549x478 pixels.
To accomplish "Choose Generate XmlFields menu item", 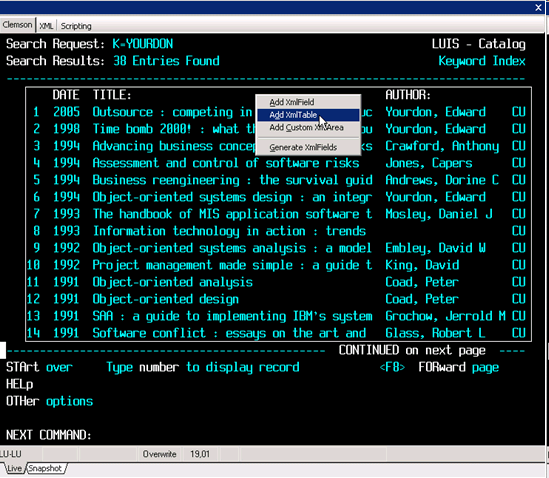I will coord(308,147).
